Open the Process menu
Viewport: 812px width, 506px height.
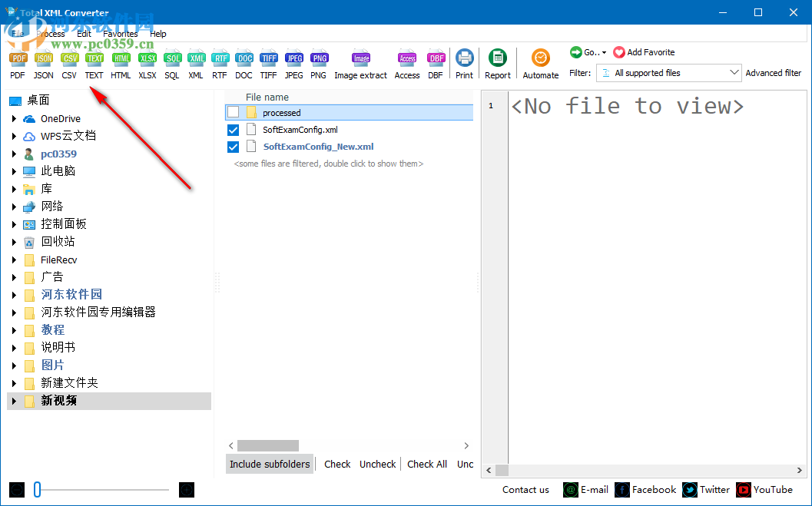coord(50,34)
